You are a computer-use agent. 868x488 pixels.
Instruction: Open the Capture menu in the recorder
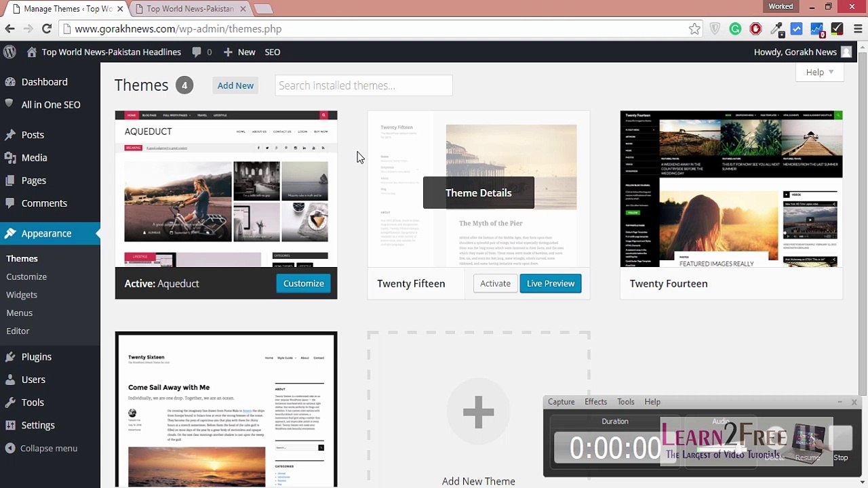tap(561, 402)
